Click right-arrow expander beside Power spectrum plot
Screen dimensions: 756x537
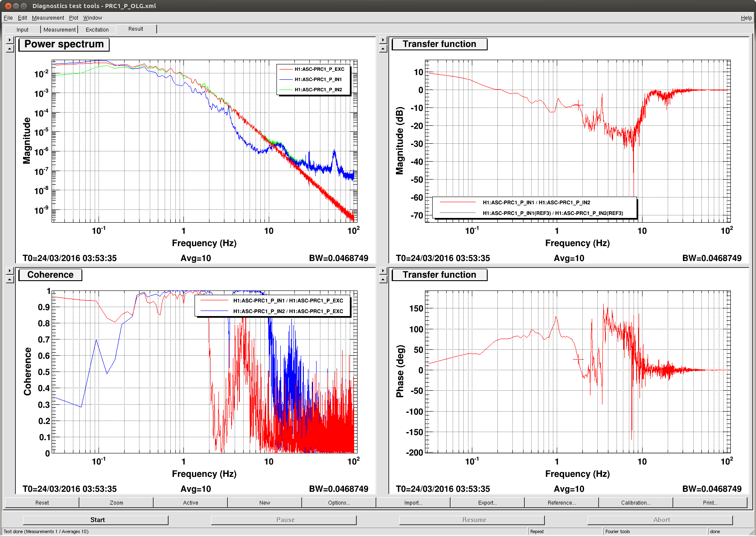coord(10,40)
